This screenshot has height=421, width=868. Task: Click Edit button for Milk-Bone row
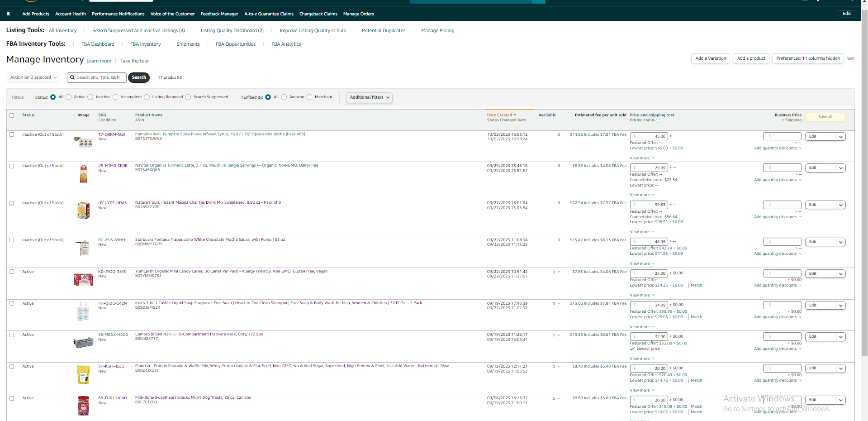click(x=821, y=400)
